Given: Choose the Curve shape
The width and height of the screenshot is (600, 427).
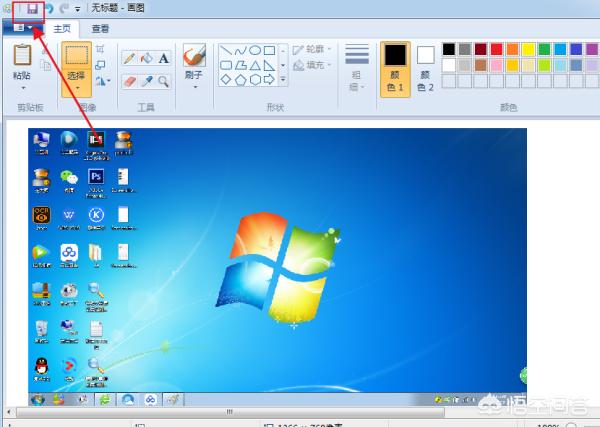Looking at the screenshot, I should coord(241,50).
